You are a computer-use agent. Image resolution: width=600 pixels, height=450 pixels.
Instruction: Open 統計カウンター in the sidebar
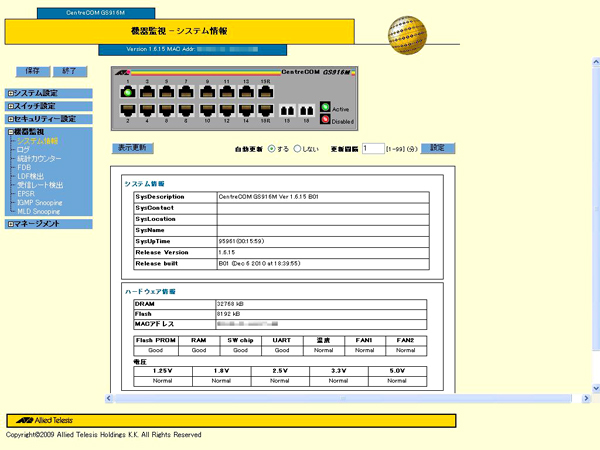pos(39,158)
